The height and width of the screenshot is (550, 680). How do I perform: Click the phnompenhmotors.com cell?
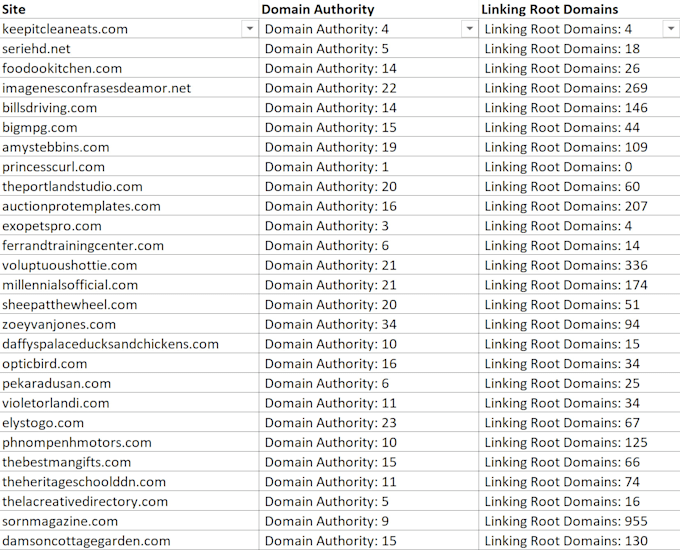click(129, 442)
